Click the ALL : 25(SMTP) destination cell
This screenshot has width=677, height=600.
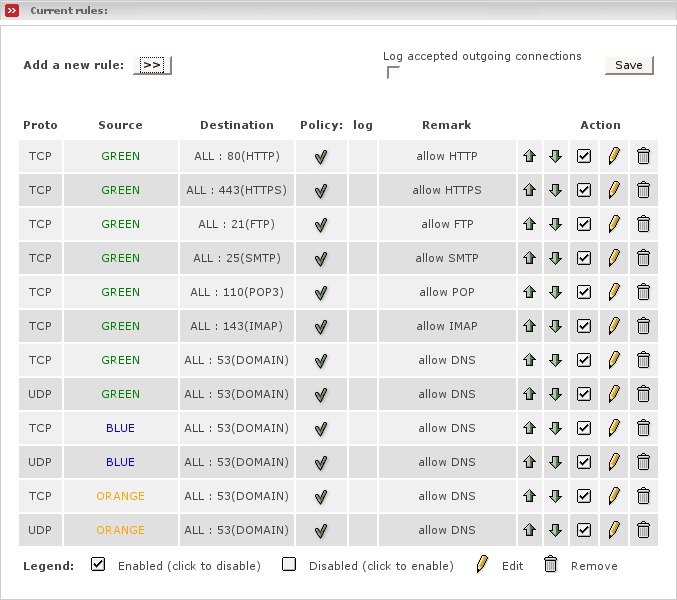(x=237, y=258)
